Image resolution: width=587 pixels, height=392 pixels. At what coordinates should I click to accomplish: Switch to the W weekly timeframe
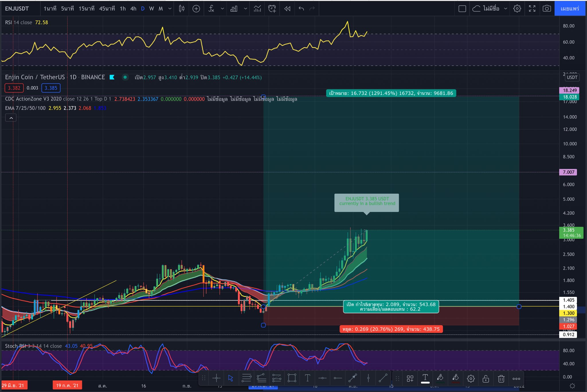pos(152,9)
